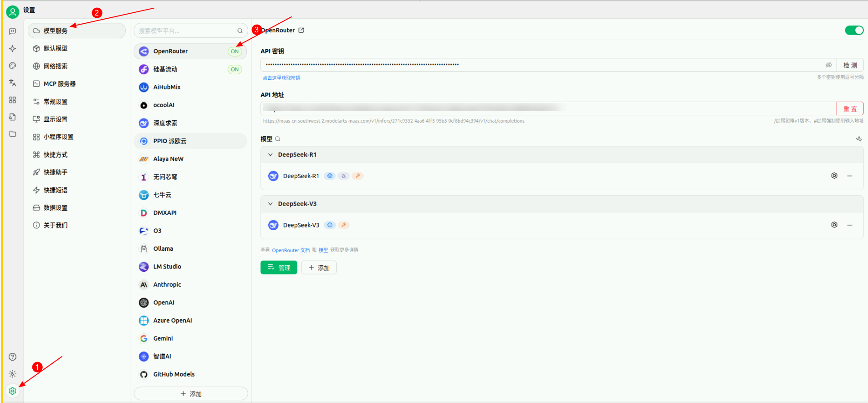This screenshot has width=868, height=403.
Task: Select the 深度求索 provider
Action: click(x=190, y=123)
